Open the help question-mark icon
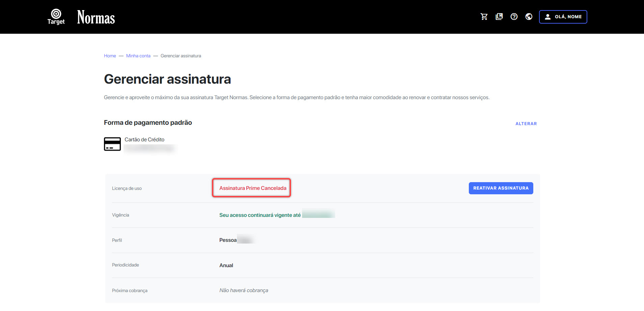 [514, 17]
